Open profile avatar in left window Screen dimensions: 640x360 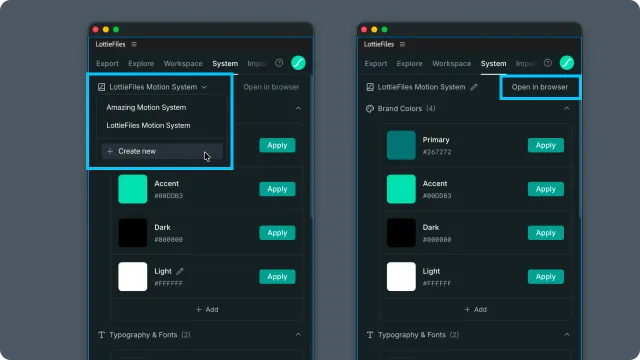(298, 63)
